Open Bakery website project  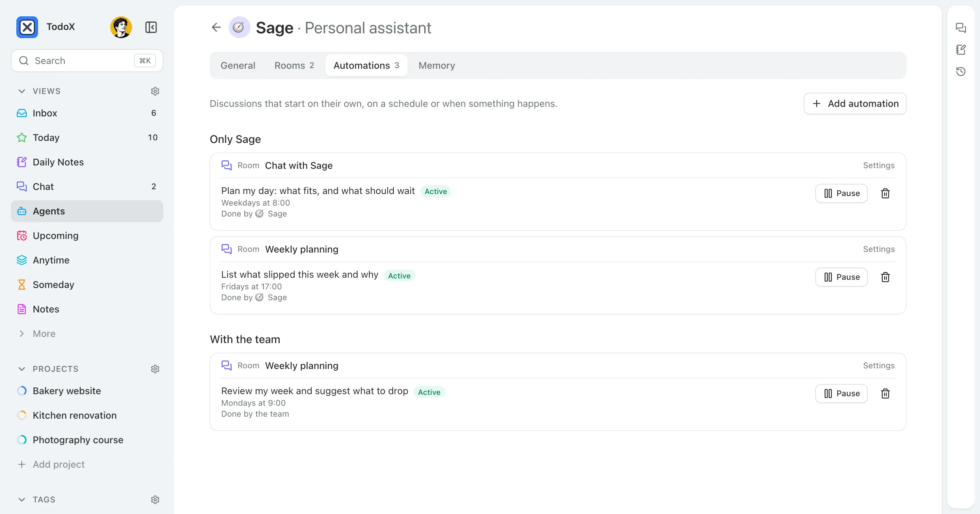87,391
